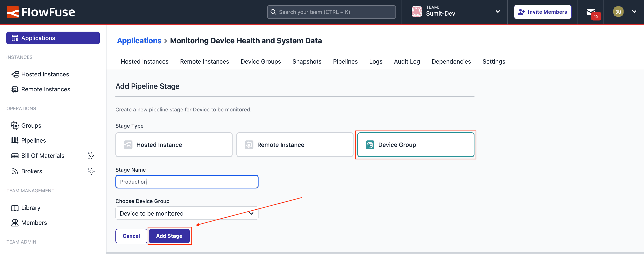
Task: Select Device Group as the stage type
Action: point(415,145)
